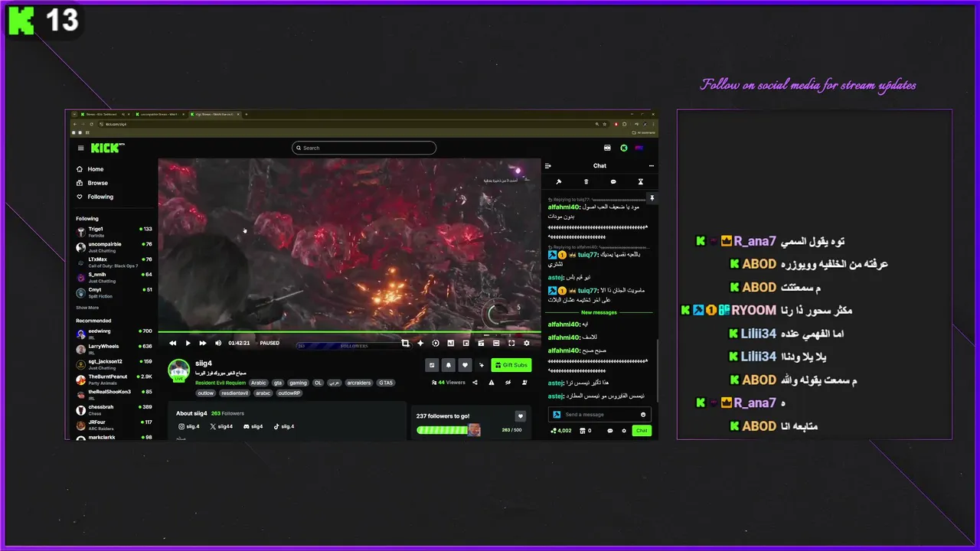Image resolution: width=980 pixels, height=551 pixels.
Task: Open stream stats chart icon in player
Action: (x=451, y=344)
